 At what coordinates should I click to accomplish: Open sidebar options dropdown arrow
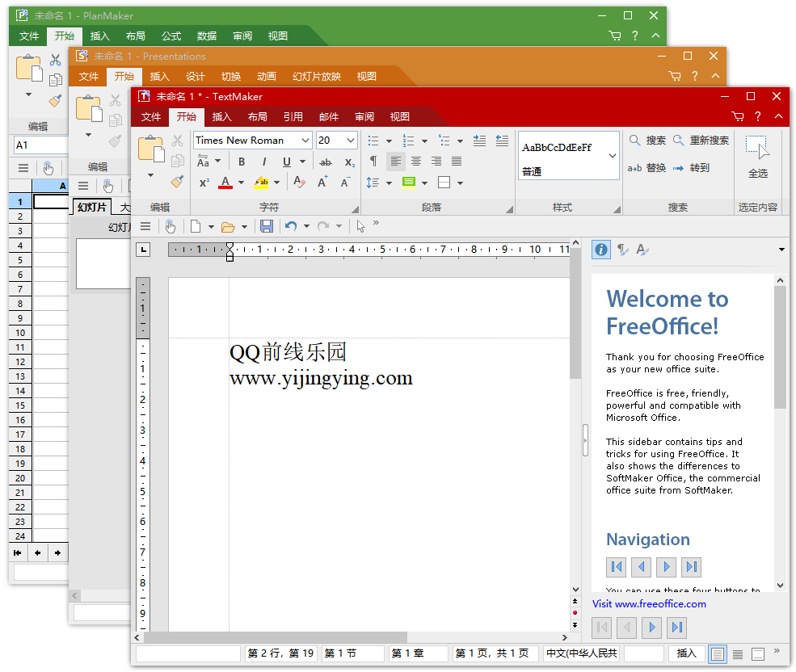coord(781,250)
